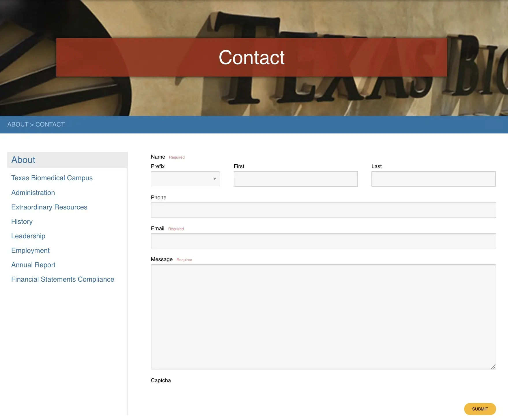Image resolution: width=508 pixels, height=420 pixels.
Task: Open the Prefix dropdown
Action: 185,179
